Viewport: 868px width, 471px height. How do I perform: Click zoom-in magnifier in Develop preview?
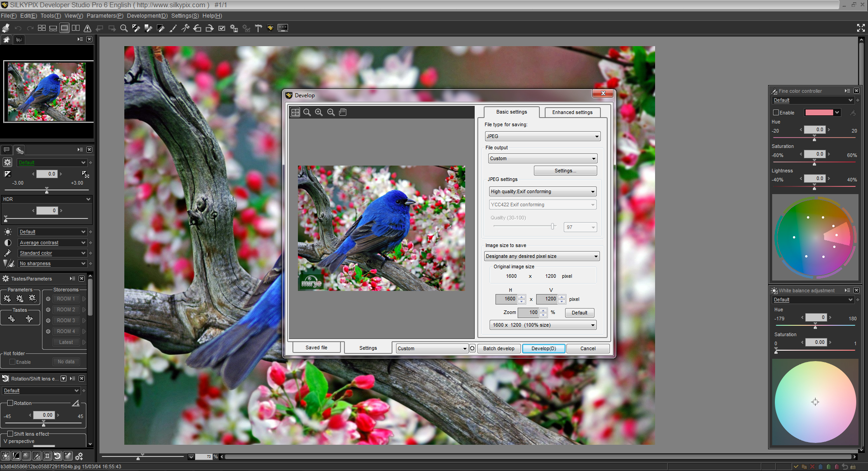point(319,112)
